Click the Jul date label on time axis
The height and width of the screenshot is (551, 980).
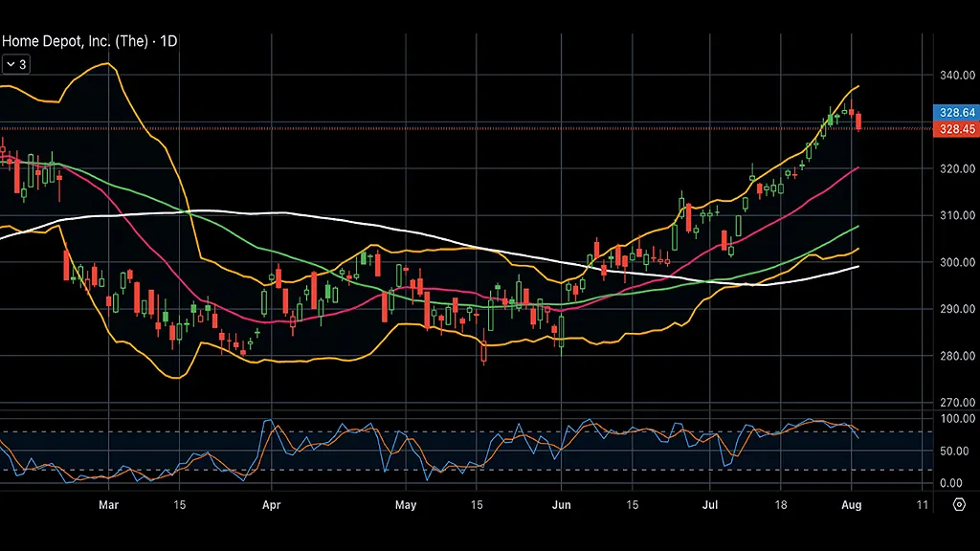710,505
